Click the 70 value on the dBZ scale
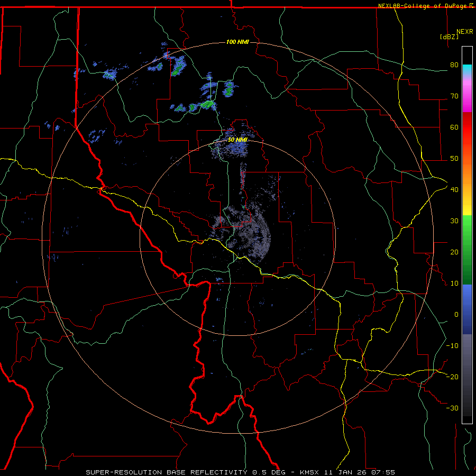Viewport: 476px width, 476px height. (x=454, y=96)
